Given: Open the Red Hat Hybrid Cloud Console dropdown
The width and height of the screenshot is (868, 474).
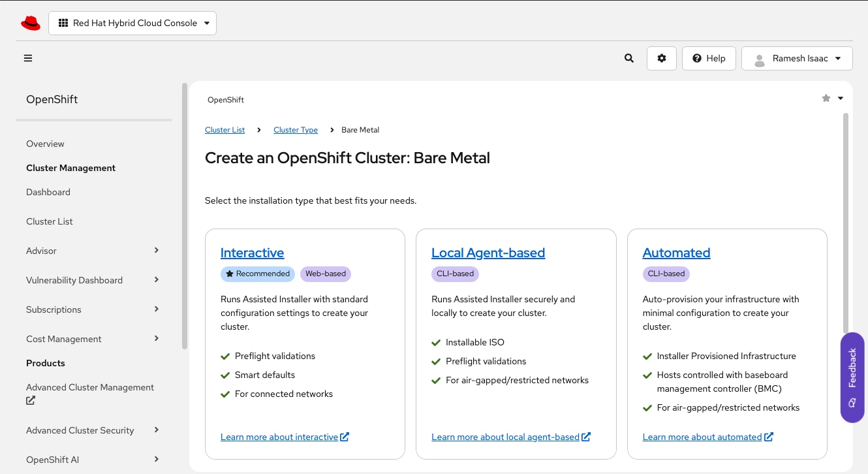Looking at the screenshot, I should click(132, 23).
